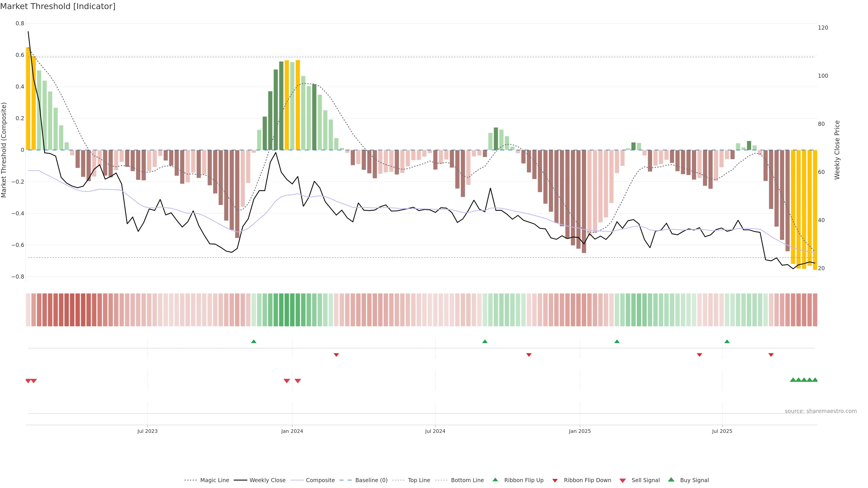Click the Jan 2024 axis label
Viewport: 868px width, 488px height.
click(x=292, y=431)
